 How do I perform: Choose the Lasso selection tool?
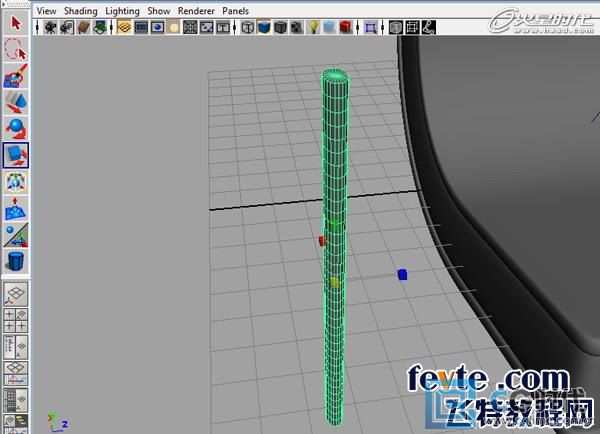16,50
